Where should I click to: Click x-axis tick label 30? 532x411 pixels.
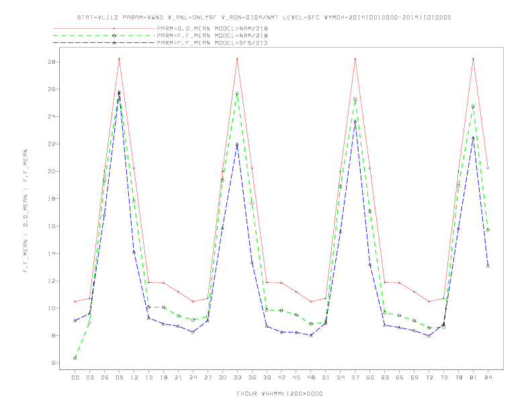pyautogui.click(x=222, y=377)
